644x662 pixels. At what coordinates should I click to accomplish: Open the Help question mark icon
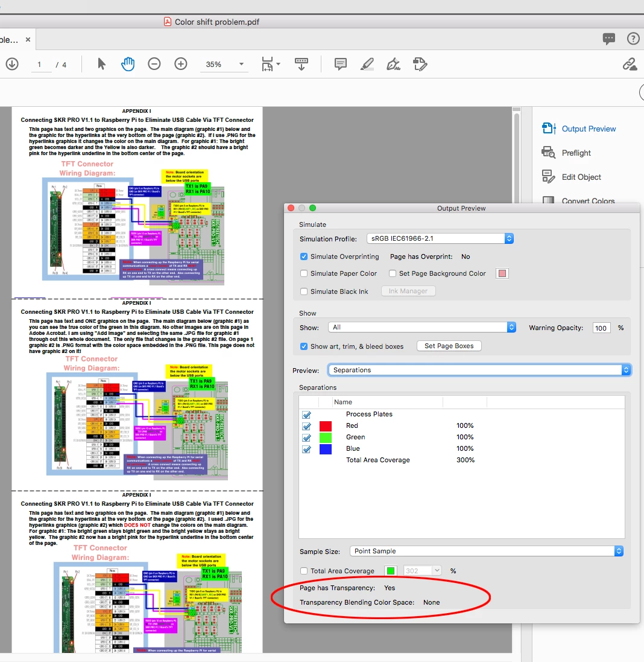[633, 39]
